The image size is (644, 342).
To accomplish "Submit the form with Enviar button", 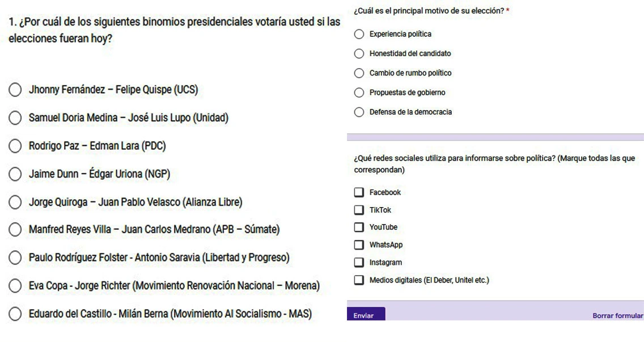I will [x=366, y=314].
